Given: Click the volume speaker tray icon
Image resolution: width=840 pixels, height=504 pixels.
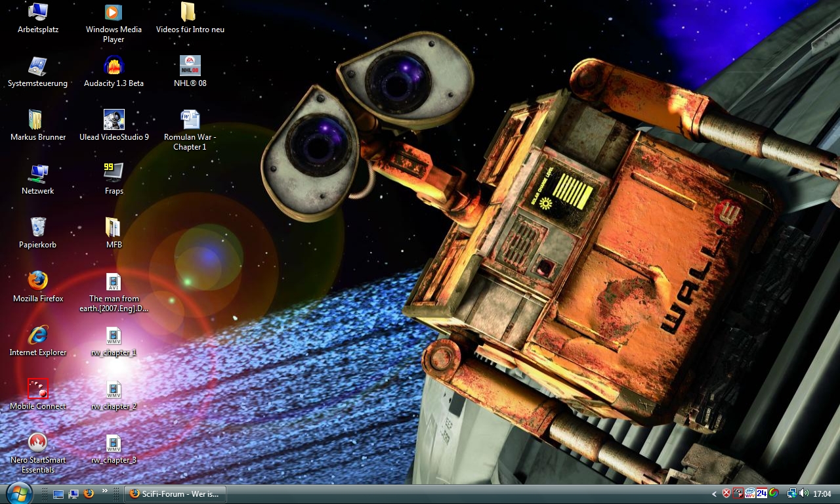Looking at the screenshot, I should (x=804, y=493).
